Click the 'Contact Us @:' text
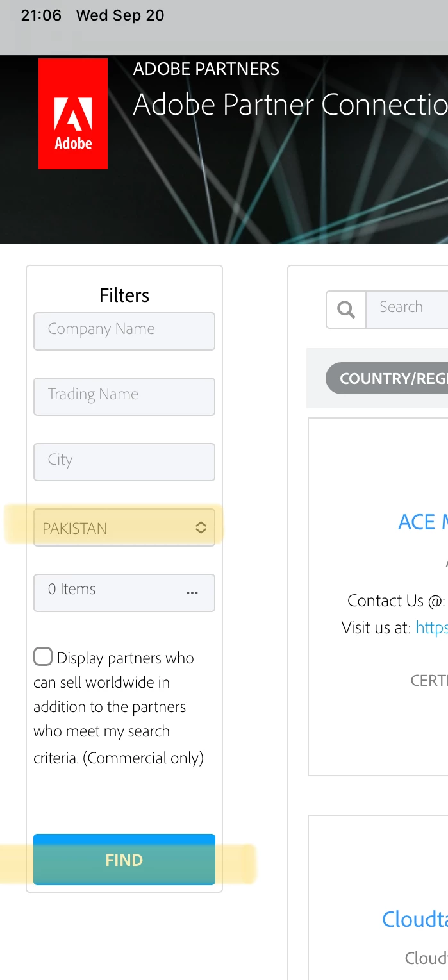 click(x=396, y=601)
